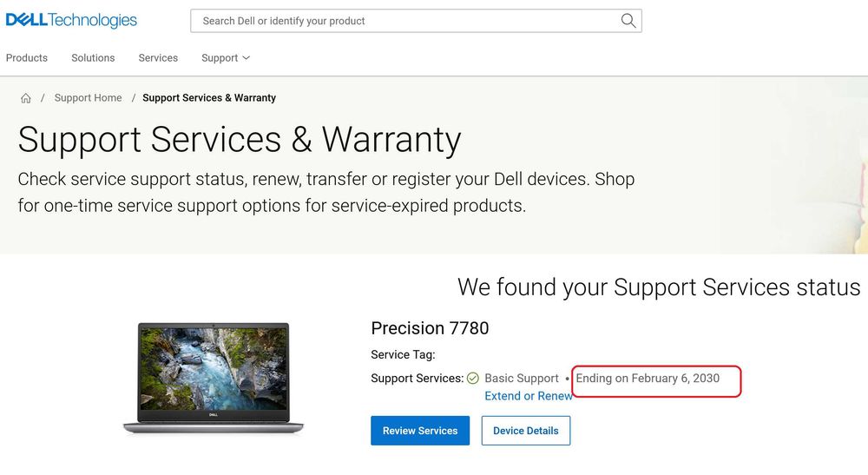Click the Support Home breadcrumb link

(x=88, y=98)
